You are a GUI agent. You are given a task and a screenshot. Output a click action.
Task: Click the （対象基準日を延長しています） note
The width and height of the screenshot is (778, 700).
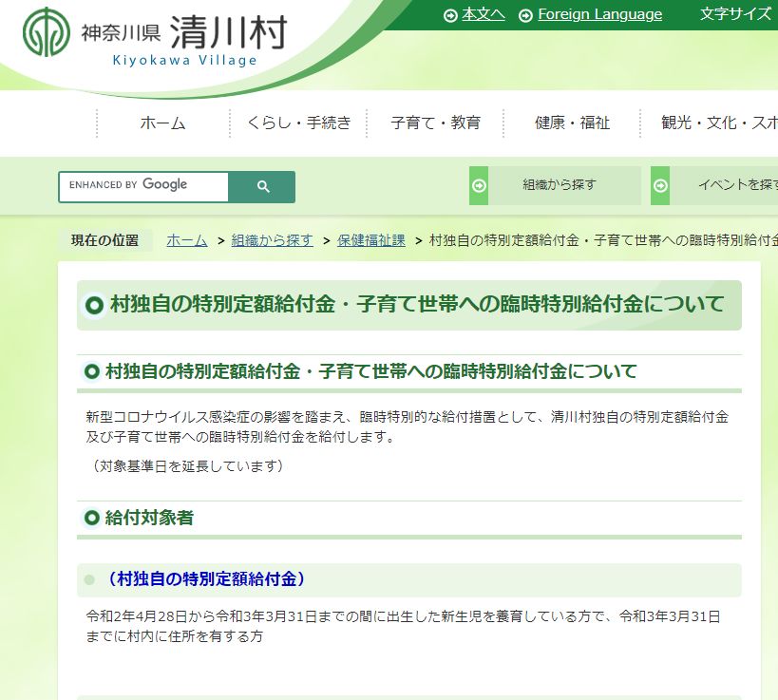(x=186, y=466)
